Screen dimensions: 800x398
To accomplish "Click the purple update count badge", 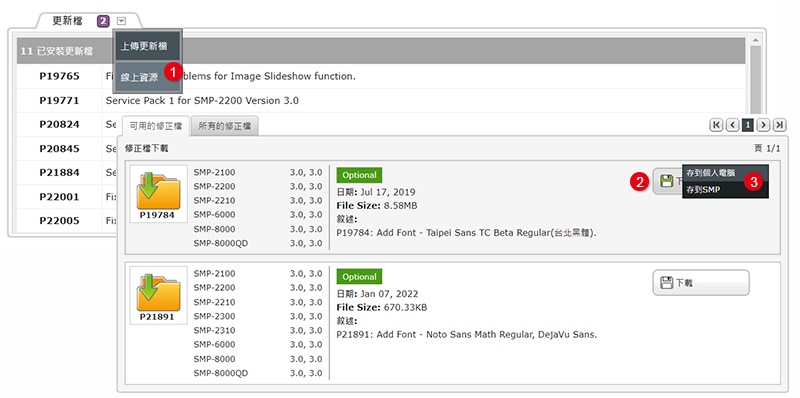I will click(104, 21).
